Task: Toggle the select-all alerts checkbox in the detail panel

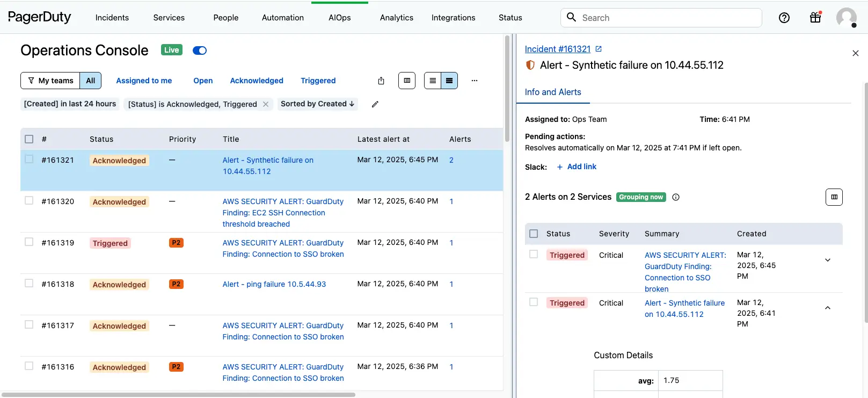Action: point(534,234)
